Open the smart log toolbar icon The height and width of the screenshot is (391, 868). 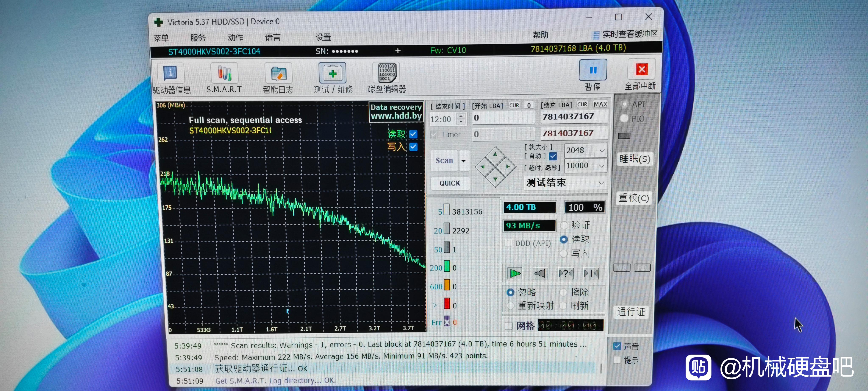pyautogui.click(x=278, y=74)
